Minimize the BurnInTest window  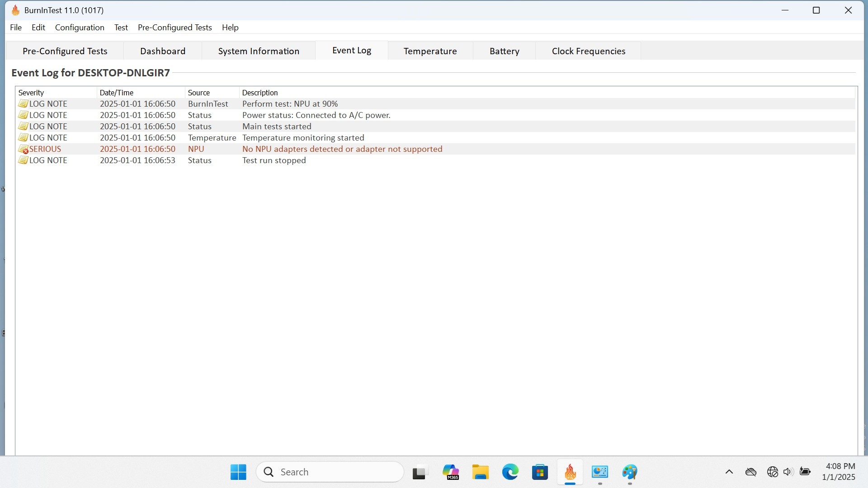[x=785, y=10]
